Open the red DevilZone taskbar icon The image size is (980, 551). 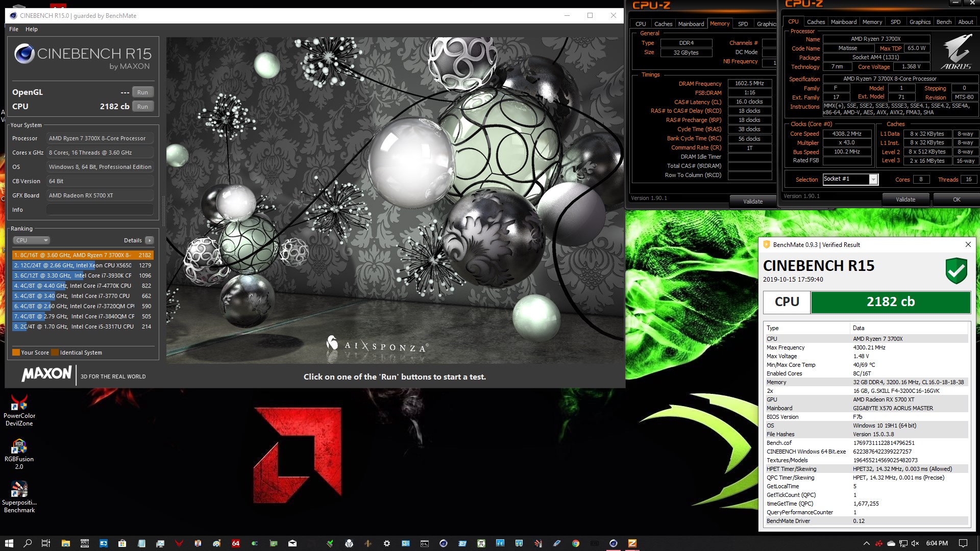pyautogui.click(x=179, y=543)
